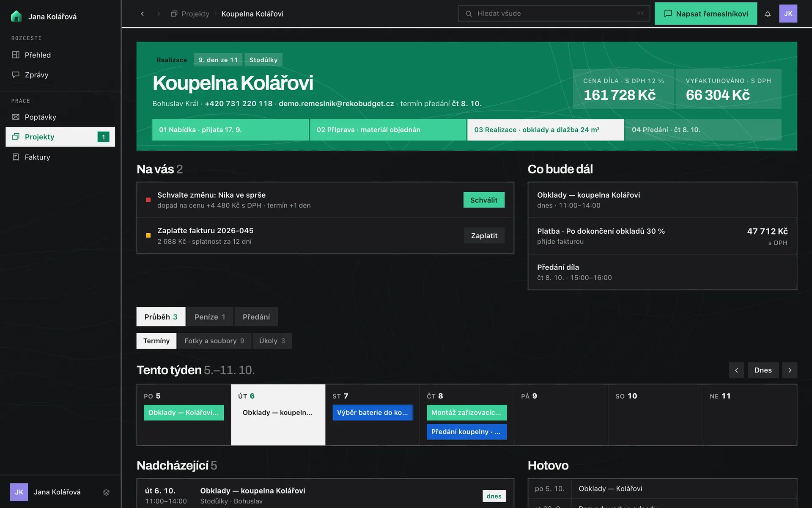Open Monday's Obklady — Kolářovi event

(x=184, y=412)
